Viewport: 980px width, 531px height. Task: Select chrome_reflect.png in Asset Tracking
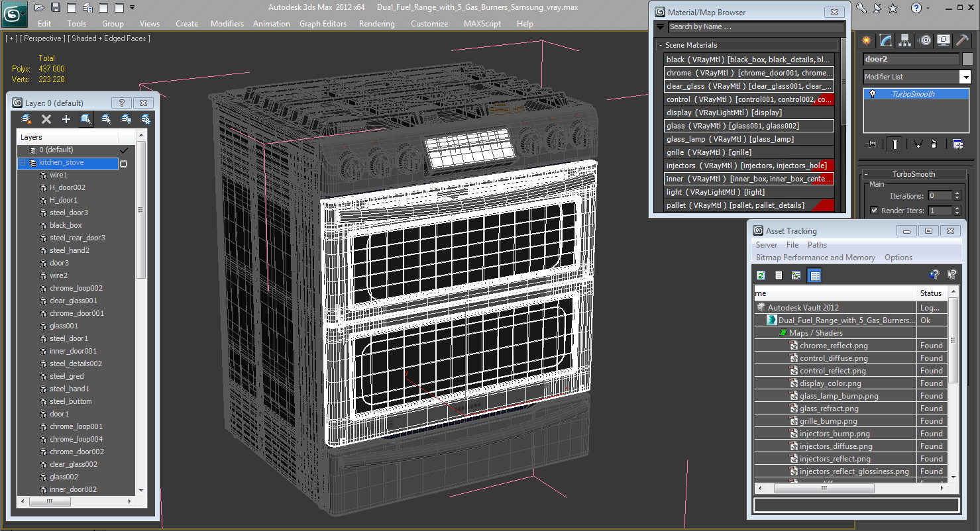point(834,346)
